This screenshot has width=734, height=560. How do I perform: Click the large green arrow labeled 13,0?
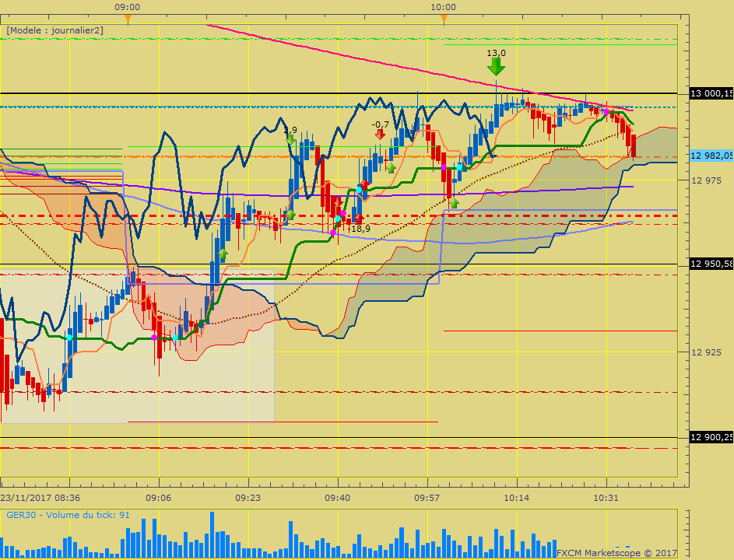(x=496, y=66)
